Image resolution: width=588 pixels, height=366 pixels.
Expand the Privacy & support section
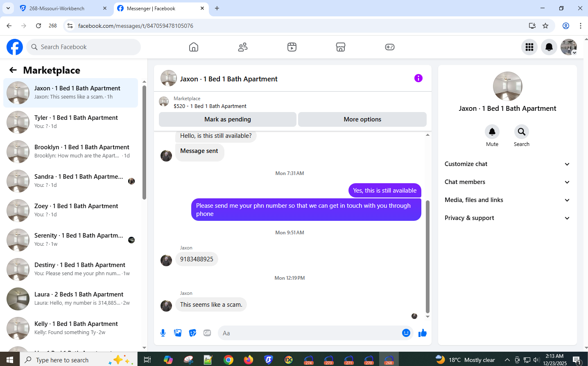(507, 218)
